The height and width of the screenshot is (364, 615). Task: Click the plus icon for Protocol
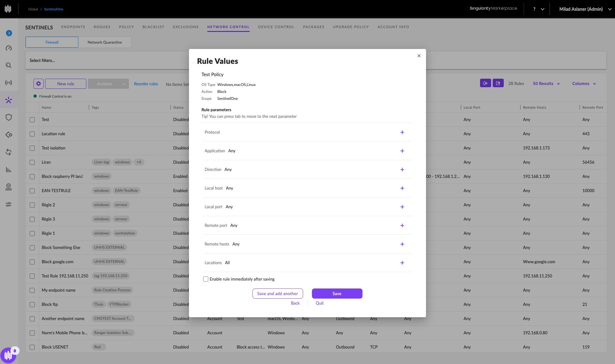tap(402, 132)
